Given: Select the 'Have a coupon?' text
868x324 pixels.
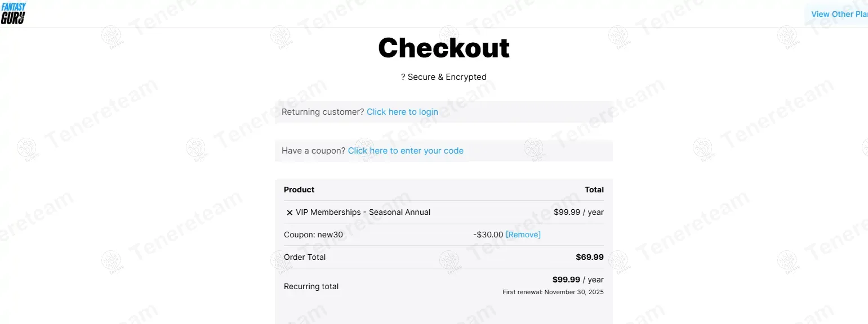Looking at the screenshot, I should [313, 151].
